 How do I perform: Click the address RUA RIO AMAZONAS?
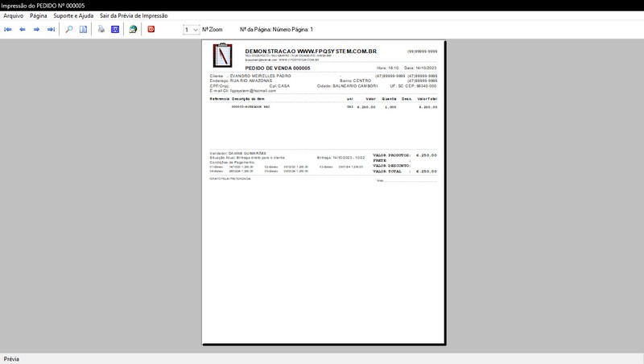coord(251,81)
